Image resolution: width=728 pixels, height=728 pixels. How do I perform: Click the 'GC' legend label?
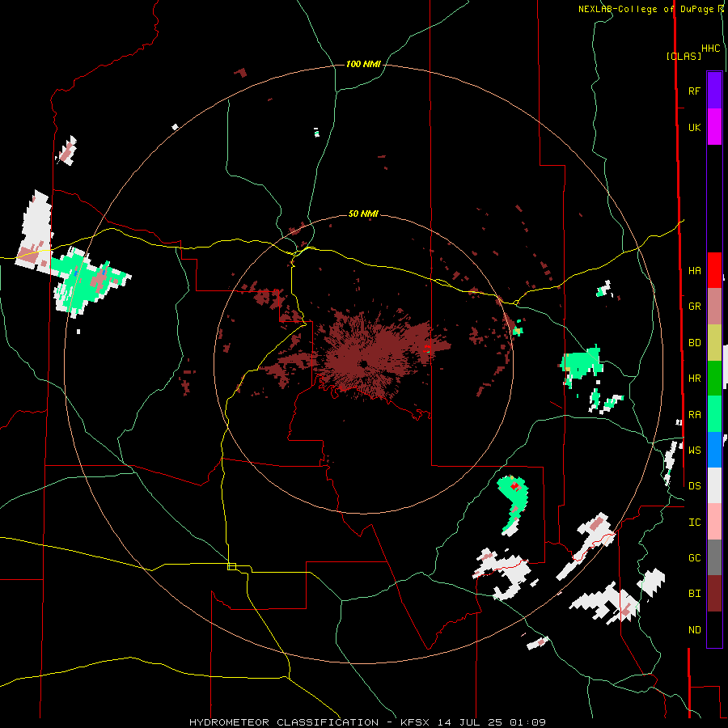(694, 558)
